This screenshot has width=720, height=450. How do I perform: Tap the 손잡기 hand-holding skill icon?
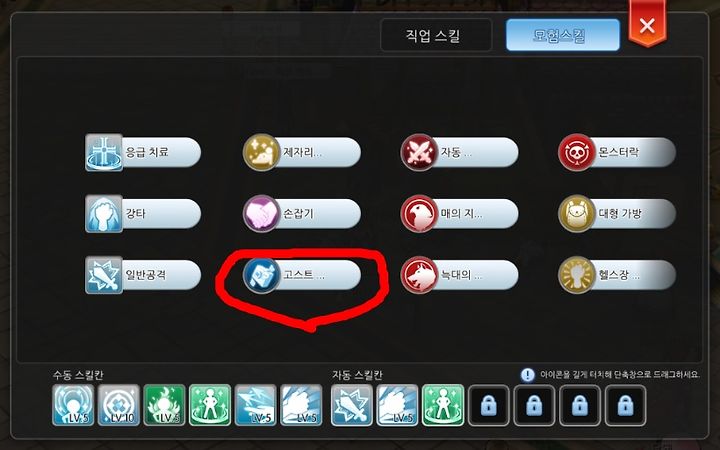[261, 214]
